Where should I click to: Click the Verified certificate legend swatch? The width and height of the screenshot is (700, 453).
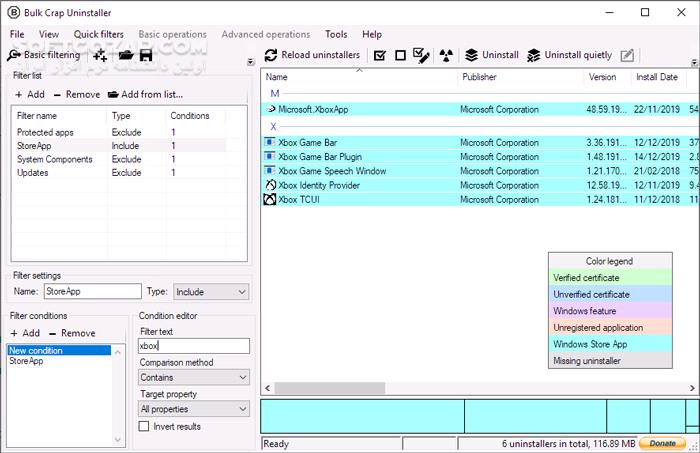610,278
